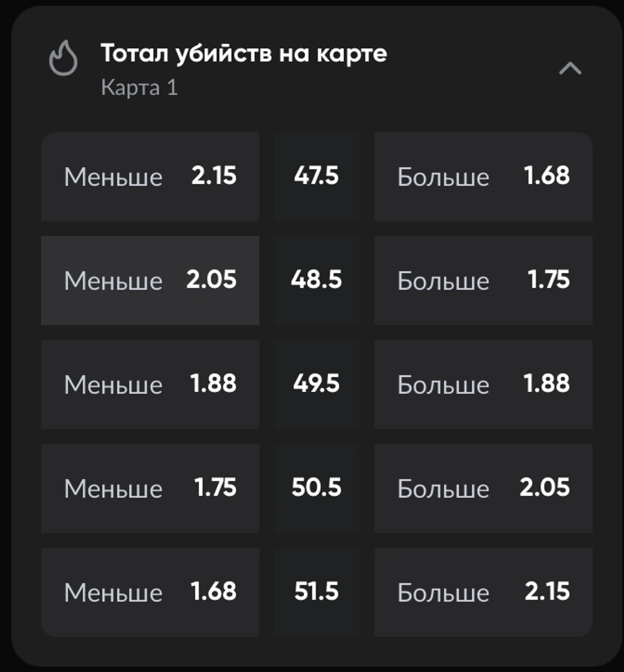Click the 47.5 total line value
The width and height of the screenshot is (624, 672).
(x=316, y=176)
